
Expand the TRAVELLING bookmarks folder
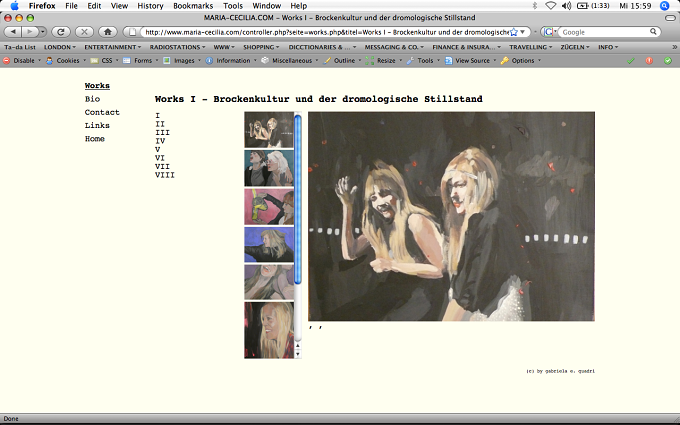(x=530, y=47)
